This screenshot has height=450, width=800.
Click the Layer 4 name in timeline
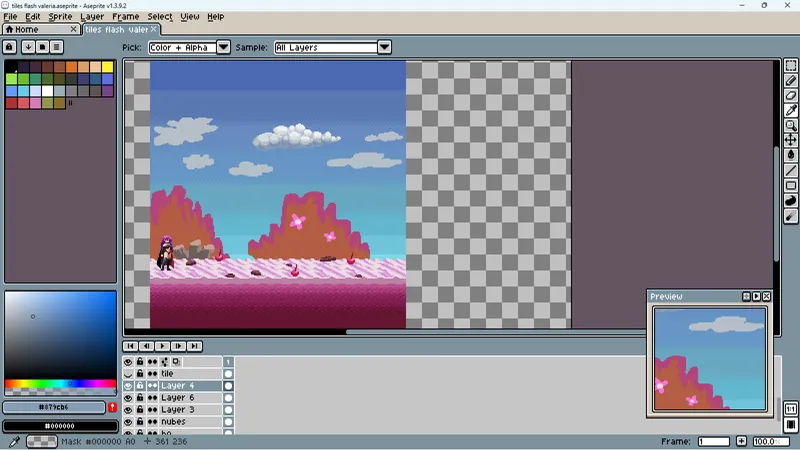pos(178,386)
